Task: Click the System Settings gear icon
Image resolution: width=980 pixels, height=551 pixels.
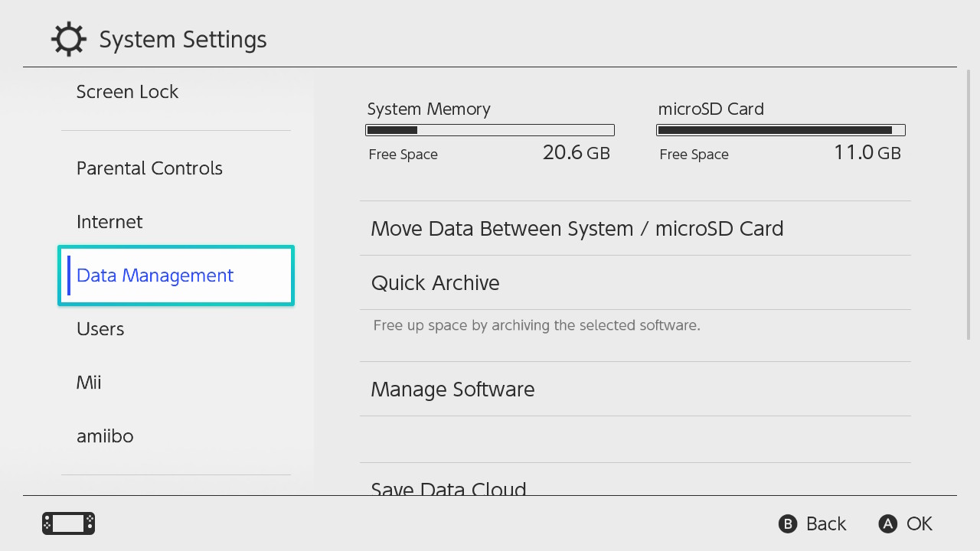Action: 68,39
